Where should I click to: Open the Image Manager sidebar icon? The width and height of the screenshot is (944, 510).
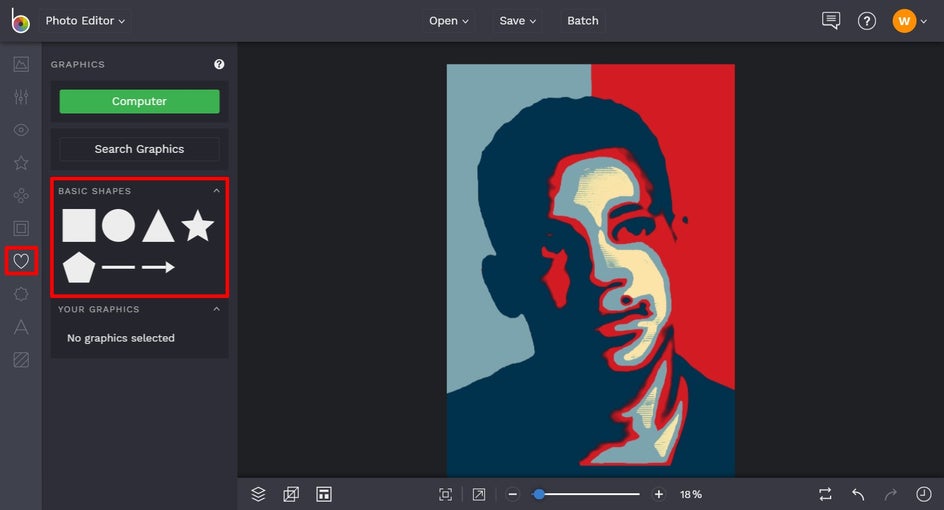(21, 64)
